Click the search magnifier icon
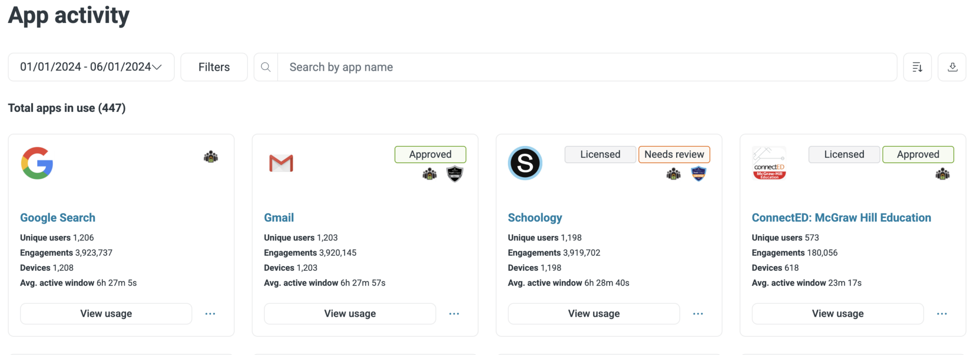Screen dimensions: 980x355 click(266, 67)
